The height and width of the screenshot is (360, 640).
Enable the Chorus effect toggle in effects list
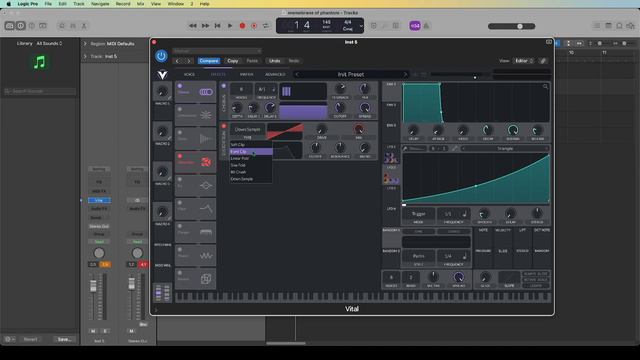[180, 86]
